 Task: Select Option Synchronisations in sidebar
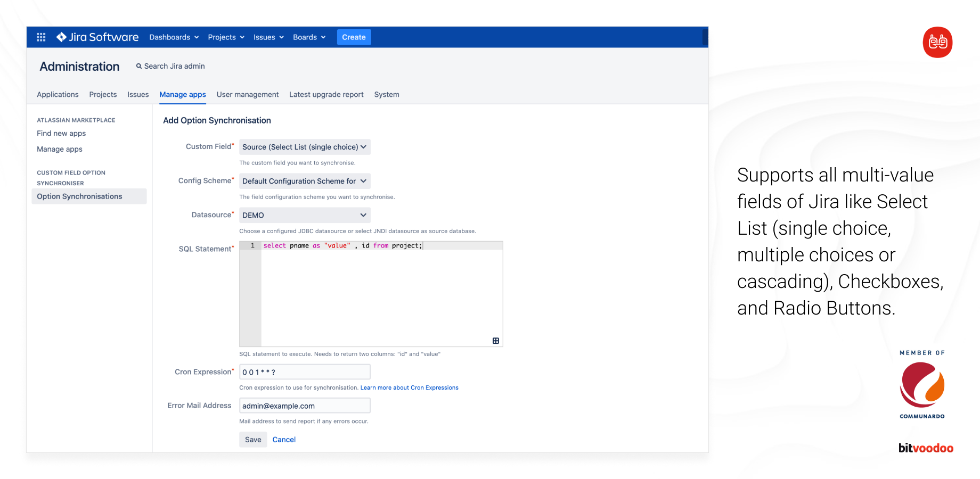point(89,196)
